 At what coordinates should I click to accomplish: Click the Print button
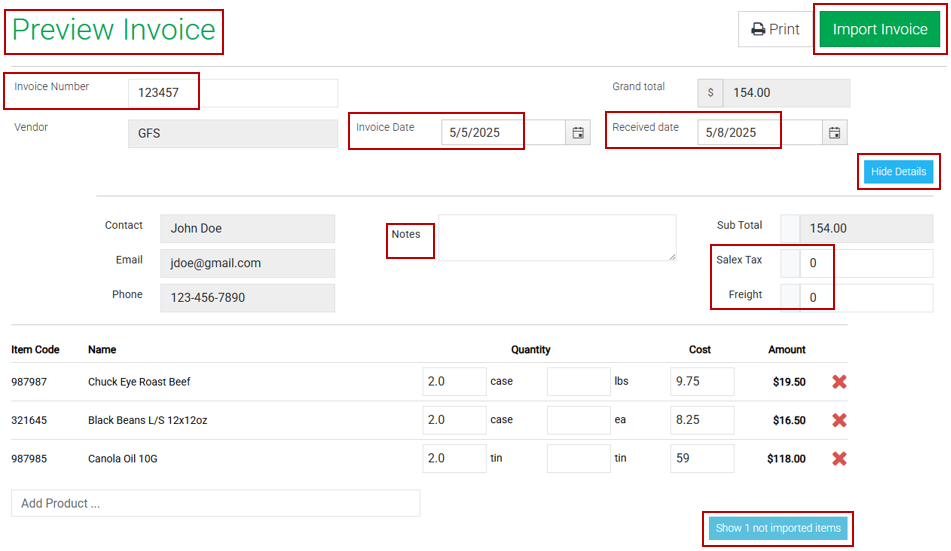click(x=775, y=29)
